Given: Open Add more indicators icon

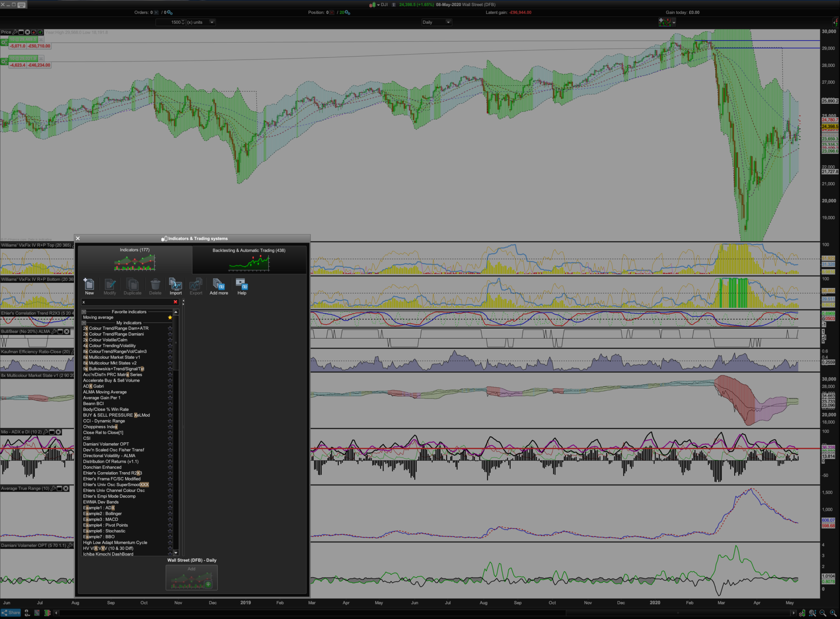Looking at the screenshot, I should [219, 284].
